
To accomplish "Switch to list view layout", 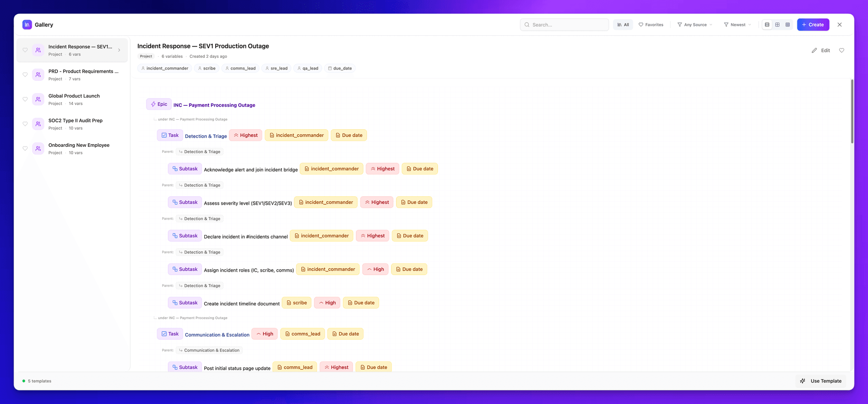I will point(767,24).
